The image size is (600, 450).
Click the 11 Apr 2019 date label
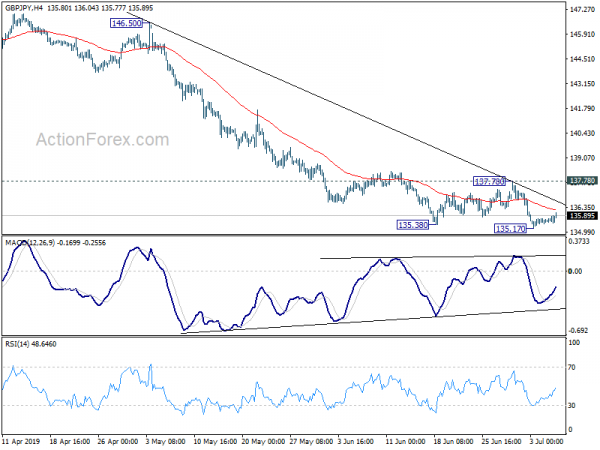point(21,441)
